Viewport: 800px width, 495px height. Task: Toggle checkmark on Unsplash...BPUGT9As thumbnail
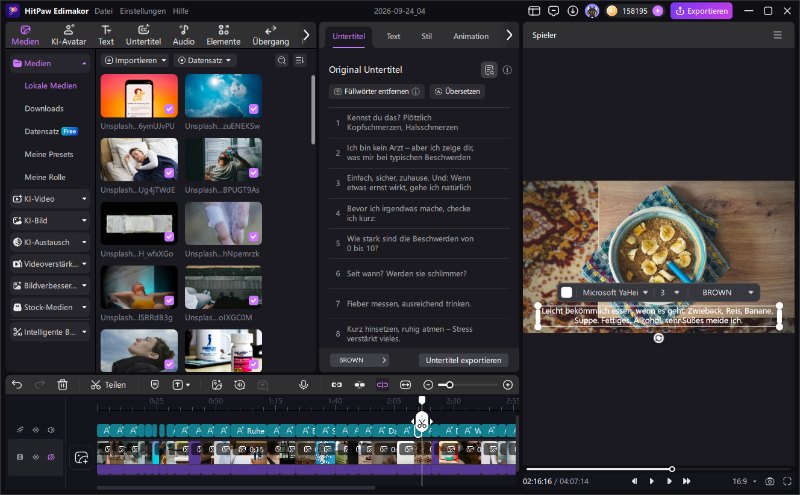pyautogui.click(x=254, y=173)
